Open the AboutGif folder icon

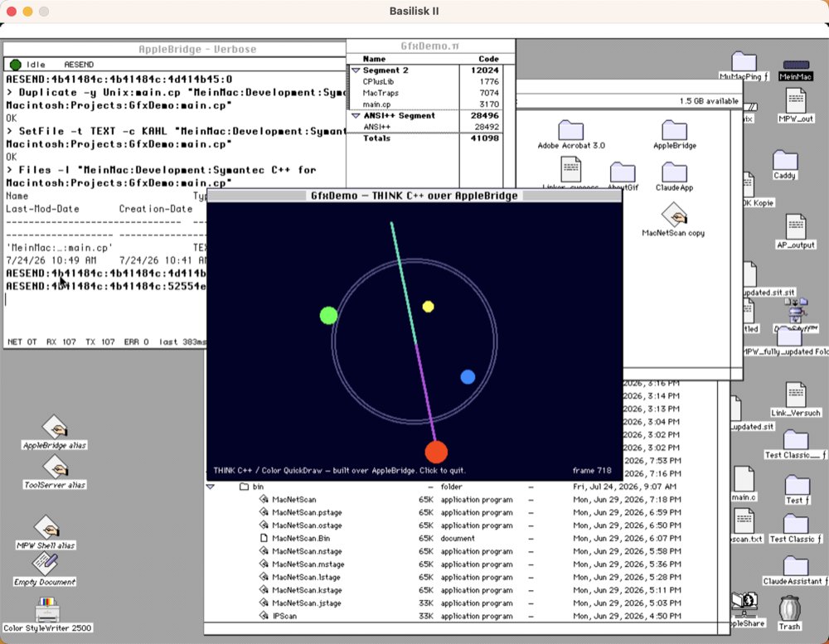[623, 172]
